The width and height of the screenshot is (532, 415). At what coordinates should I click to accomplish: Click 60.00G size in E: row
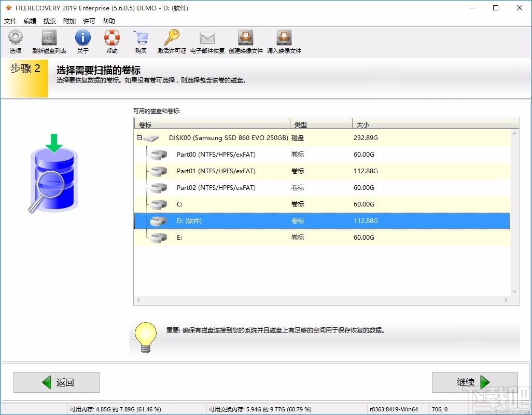(364, 238)
